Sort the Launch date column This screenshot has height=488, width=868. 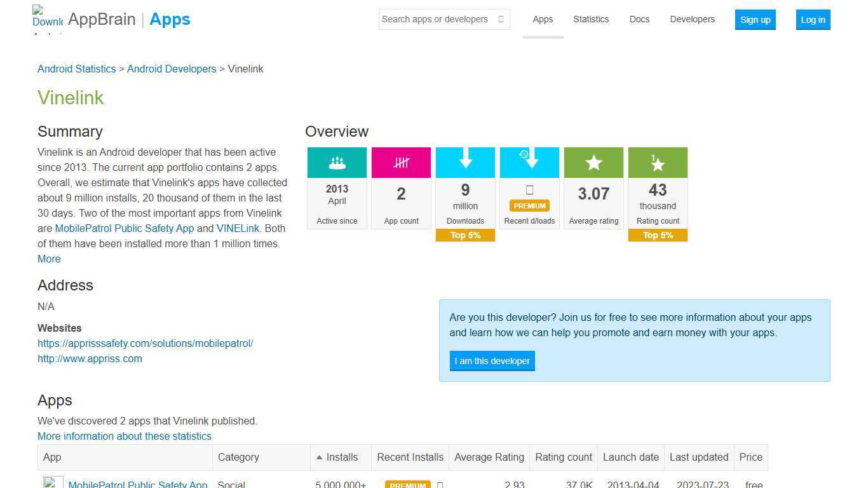click(630, 457)
